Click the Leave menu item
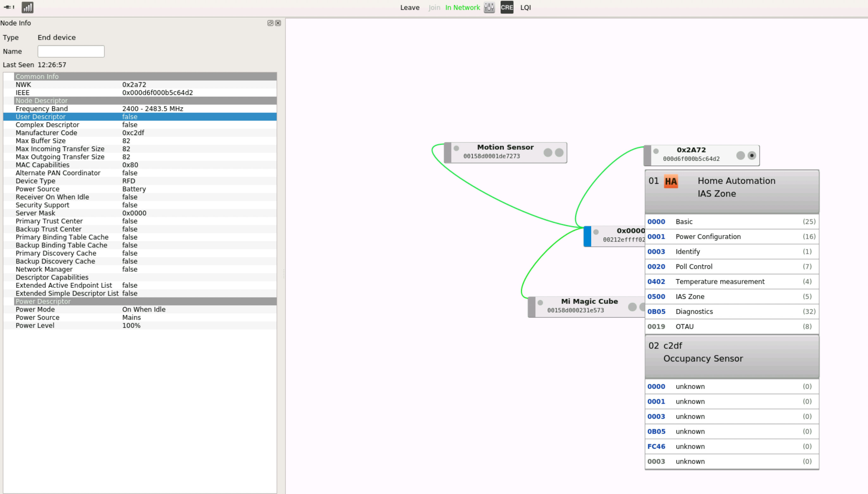Screen dimensions: 868x494 click(410, 8)
